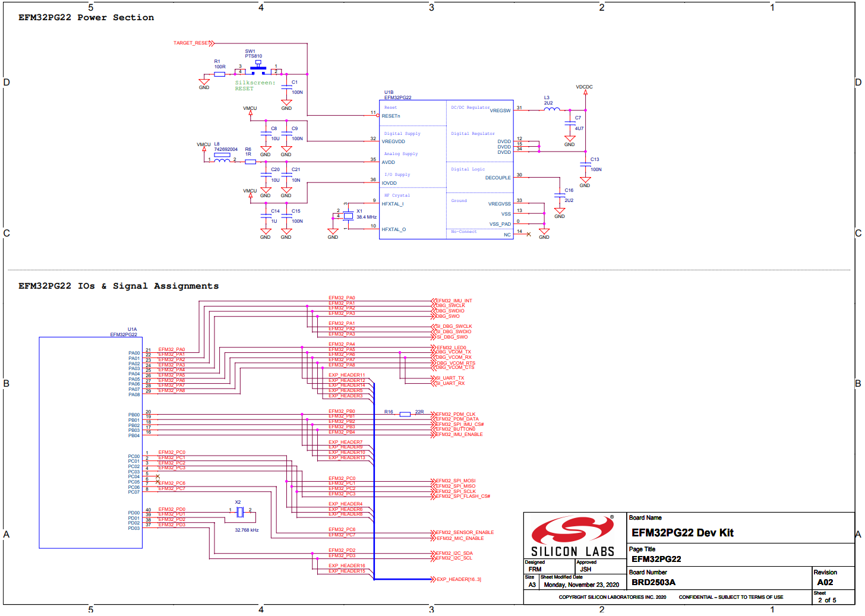The image size is (865, 616).
Task: Click the C16 2U2 decoupling capacitor
Action: coord(560,195)
